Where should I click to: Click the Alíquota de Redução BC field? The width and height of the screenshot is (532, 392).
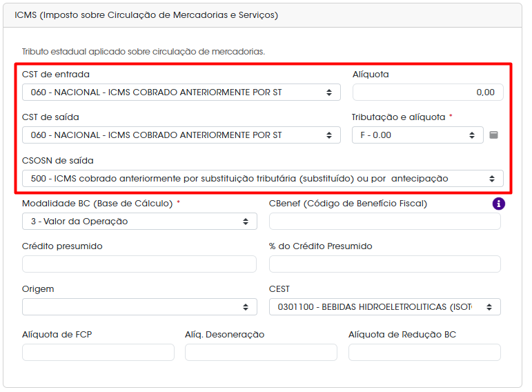pos(424,352)
